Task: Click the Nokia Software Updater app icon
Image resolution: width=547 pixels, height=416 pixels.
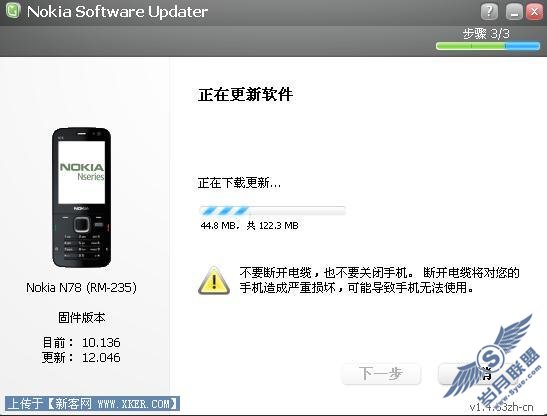Action: (x=14, y=11)
